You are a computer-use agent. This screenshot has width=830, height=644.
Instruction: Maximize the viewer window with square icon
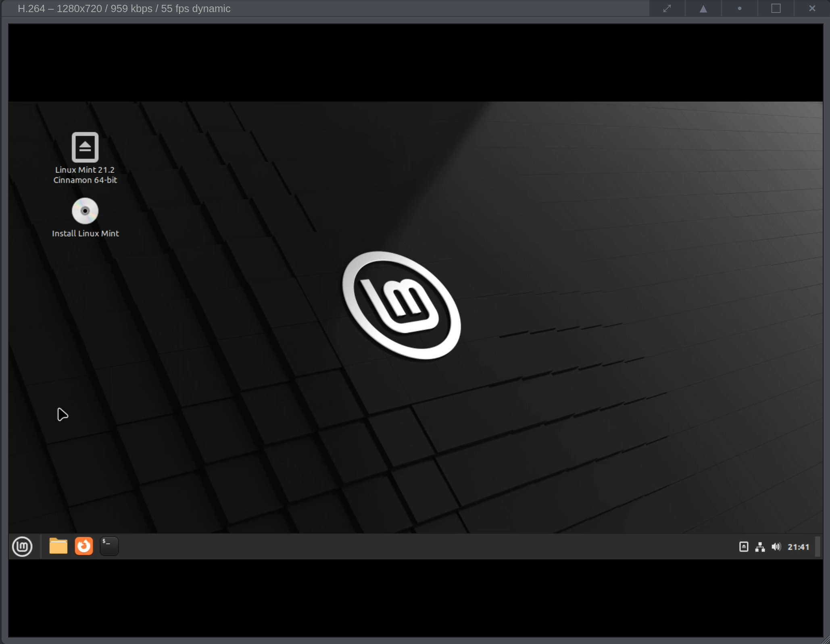(776, 8)
